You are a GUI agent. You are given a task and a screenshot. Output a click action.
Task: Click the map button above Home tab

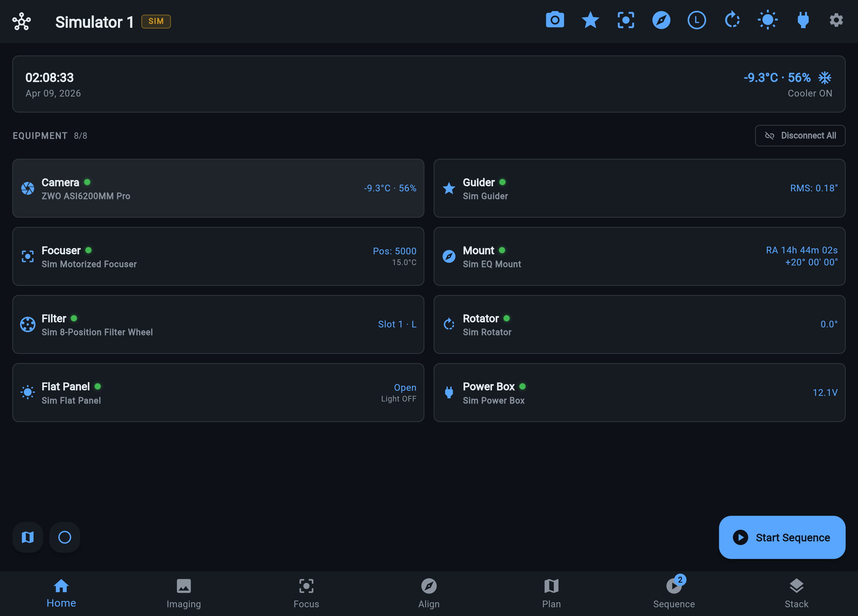(27, 537)
